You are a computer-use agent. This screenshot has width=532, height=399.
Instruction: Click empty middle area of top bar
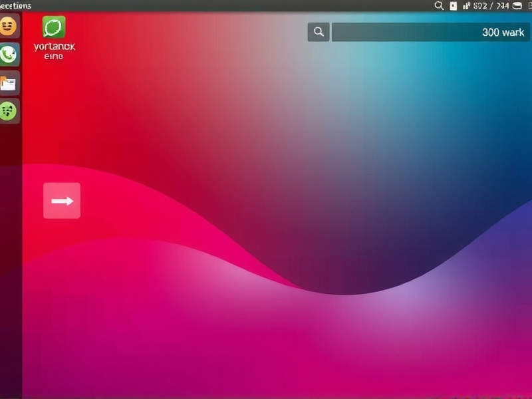pos(233,5)
